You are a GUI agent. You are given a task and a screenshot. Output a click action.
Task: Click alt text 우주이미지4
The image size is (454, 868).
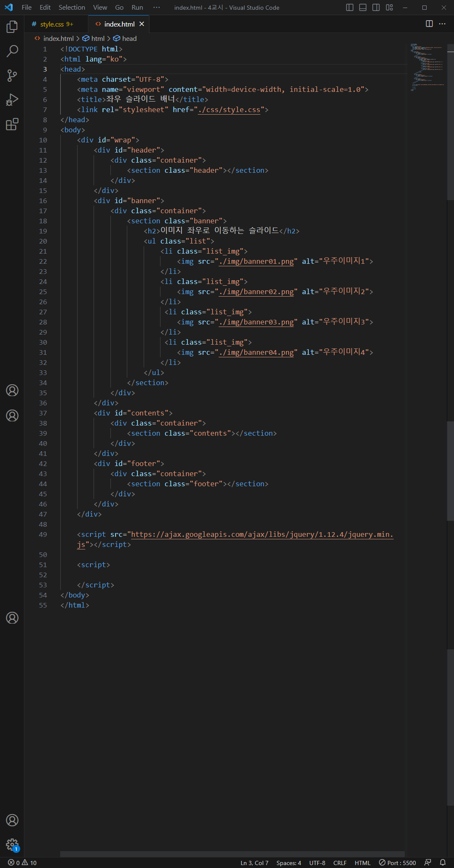point(344,352)
